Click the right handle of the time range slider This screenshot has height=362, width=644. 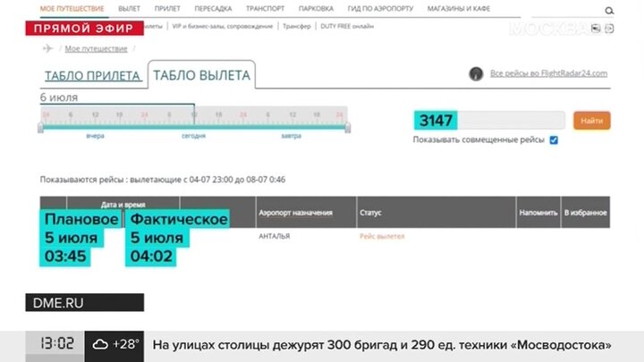tap(347, 128)
